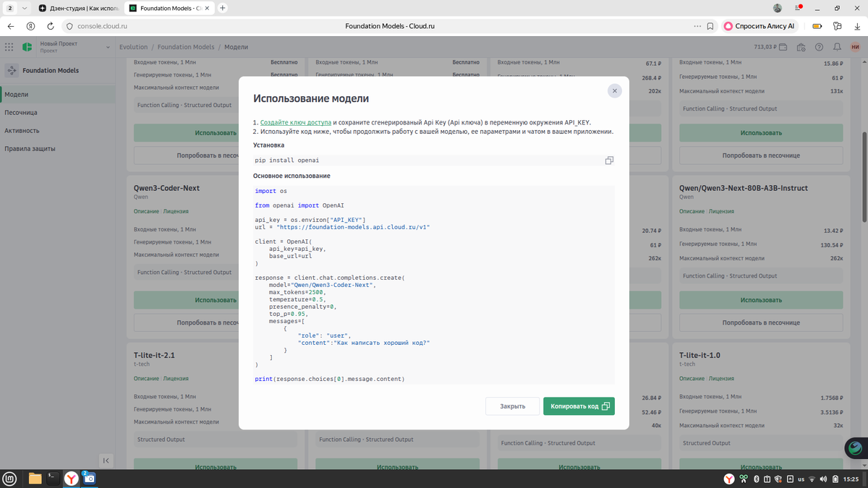Screen dimensions: 868x488
Task: Open Лицензия link of Qwen/Qwen3-Next-80B-A3B-Instruct
Action: (x=721, y=212)
